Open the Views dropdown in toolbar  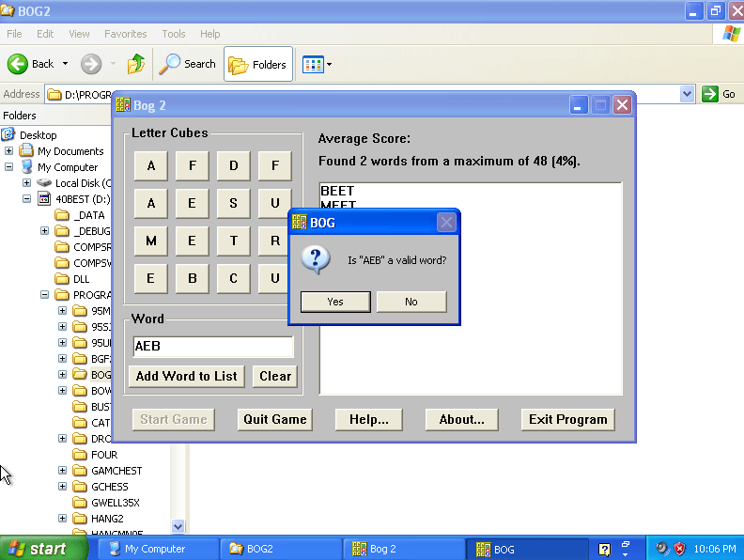pyautogui.click(x=317, y=64)
